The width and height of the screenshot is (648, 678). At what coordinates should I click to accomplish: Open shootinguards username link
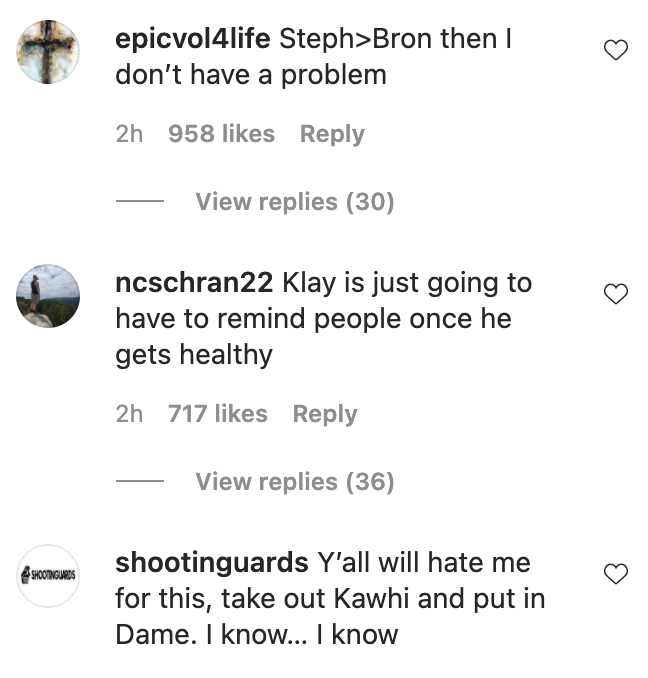coord(212,563)
